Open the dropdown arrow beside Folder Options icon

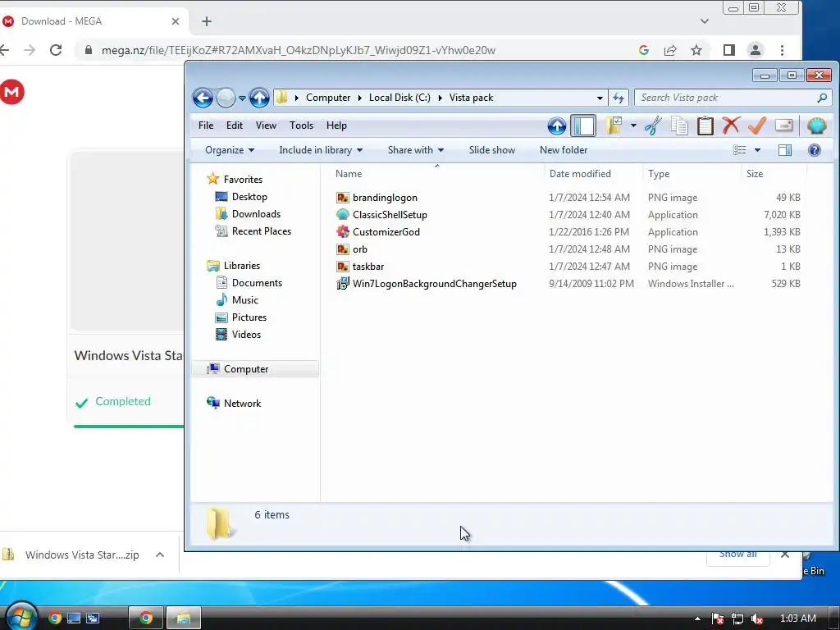[x=633, y=126]
